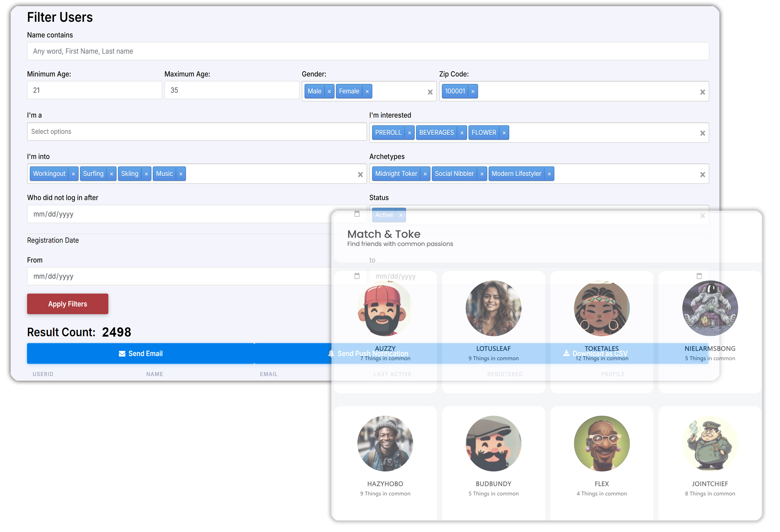780x532 pixels.
Task: Remove the Modern Lifestyler archetype tag
Action: click(549, 174)
